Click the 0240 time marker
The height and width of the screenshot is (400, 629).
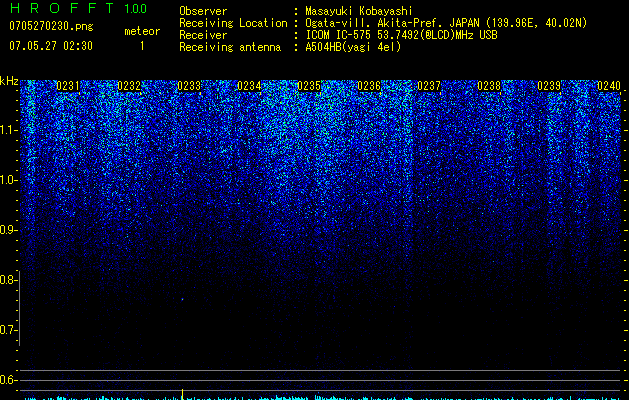click(x=609, y=86)
